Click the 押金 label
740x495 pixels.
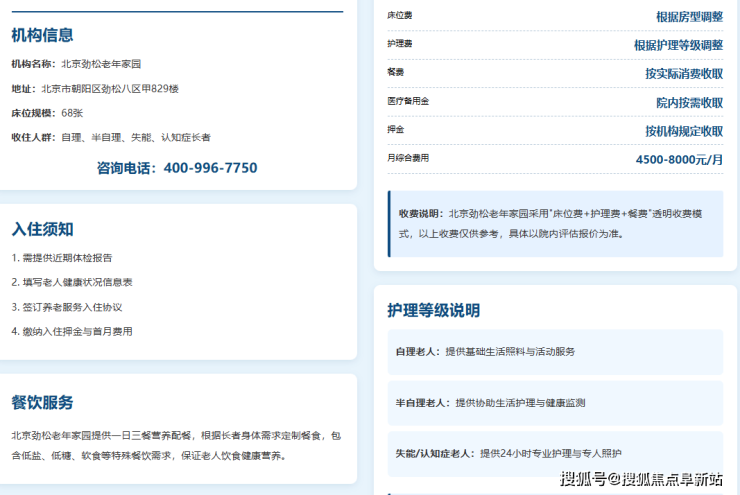[x=395, y=129]
